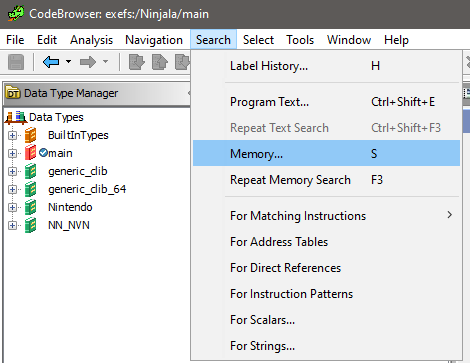Choose Label History from Search menu
The width and height of the screenshot is (470, 363).
(326, 66)
